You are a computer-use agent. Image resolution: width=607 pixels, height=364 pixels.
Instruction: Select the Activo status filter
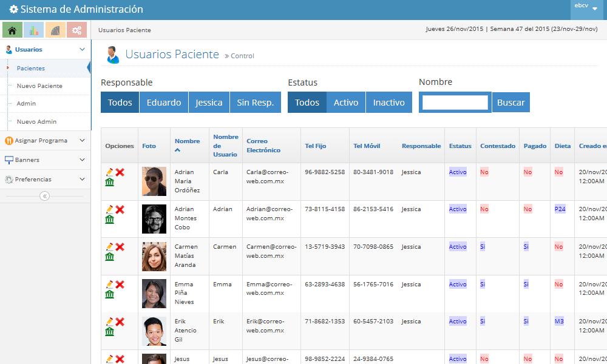(346, 103)
